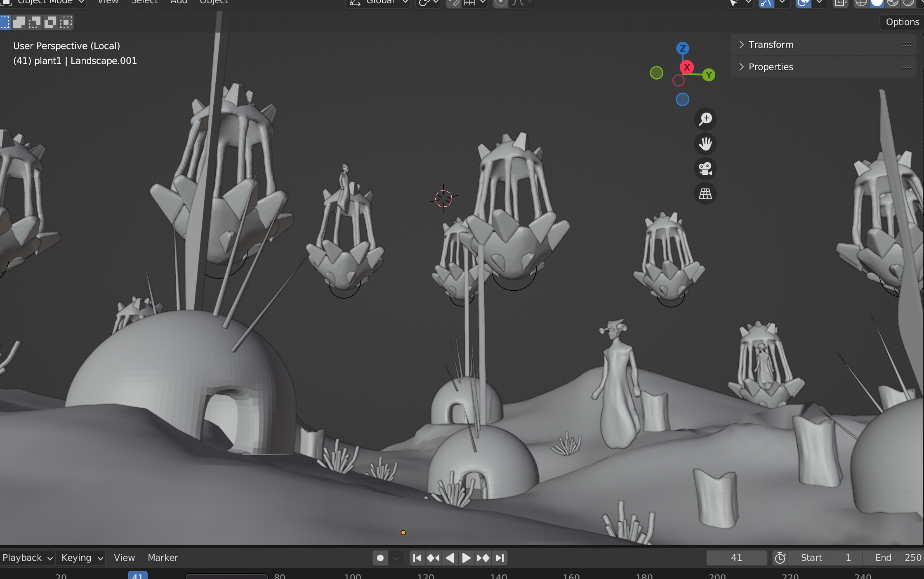The height and width of the screenshot is (579, 924).
Task: Switch orthographic/perspective grid icon
Action: [705, 193]
